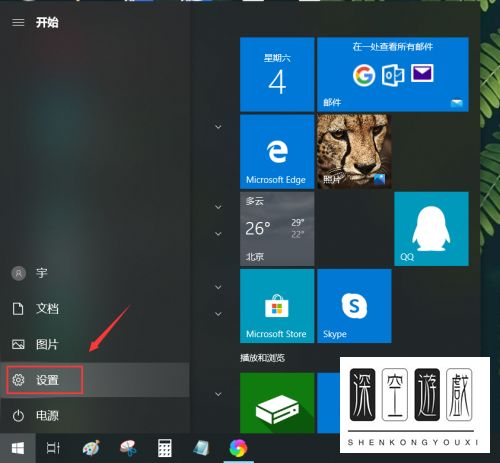The image size is (500, 463).
Task: Open the calendar tile showing 星期六 4
Action: pos(277,74)
